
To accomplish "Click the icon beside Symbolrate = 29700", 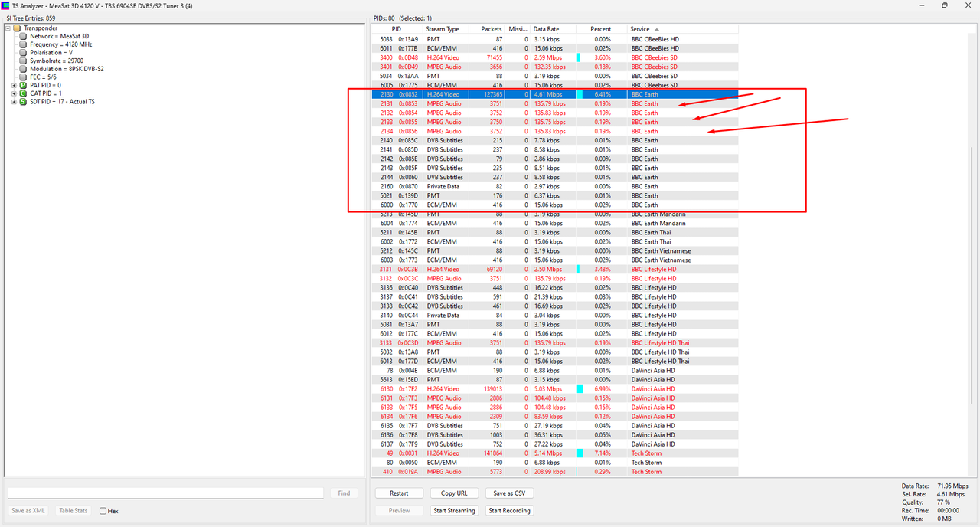I will click(24, 61).
